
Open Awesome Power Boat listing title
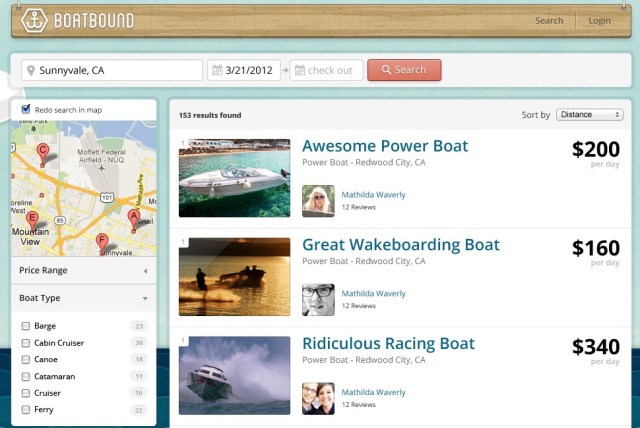385,146
